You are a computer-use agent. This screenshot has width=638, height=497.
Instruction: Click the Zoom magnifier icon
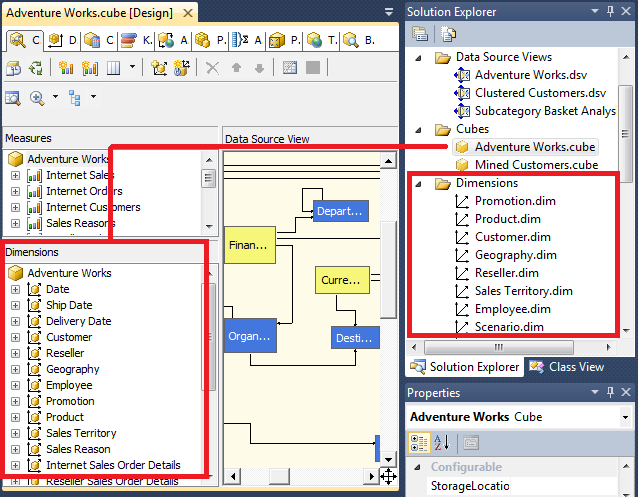37,98
